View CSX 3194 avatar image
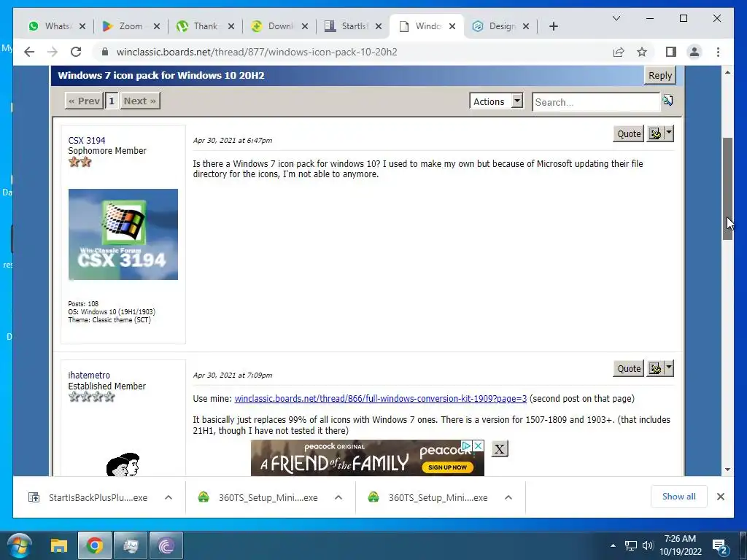The width and height of the screenshot is (747, 560). tap(123, 234)
